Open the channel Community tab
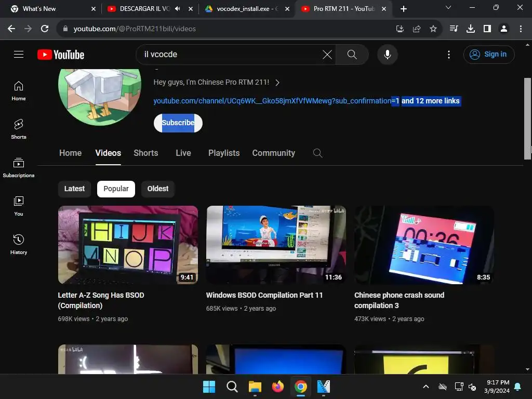 pyautogui.click(x=273, y=153)
